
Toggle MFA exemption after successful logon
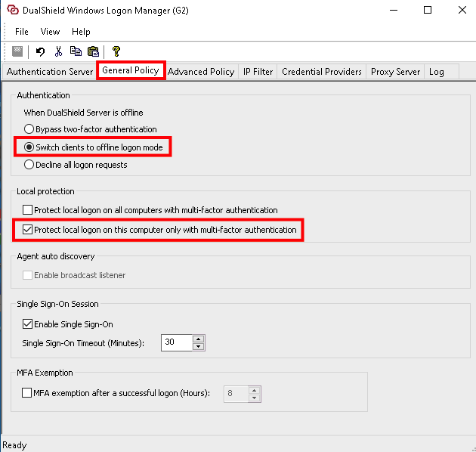(28, 393)
